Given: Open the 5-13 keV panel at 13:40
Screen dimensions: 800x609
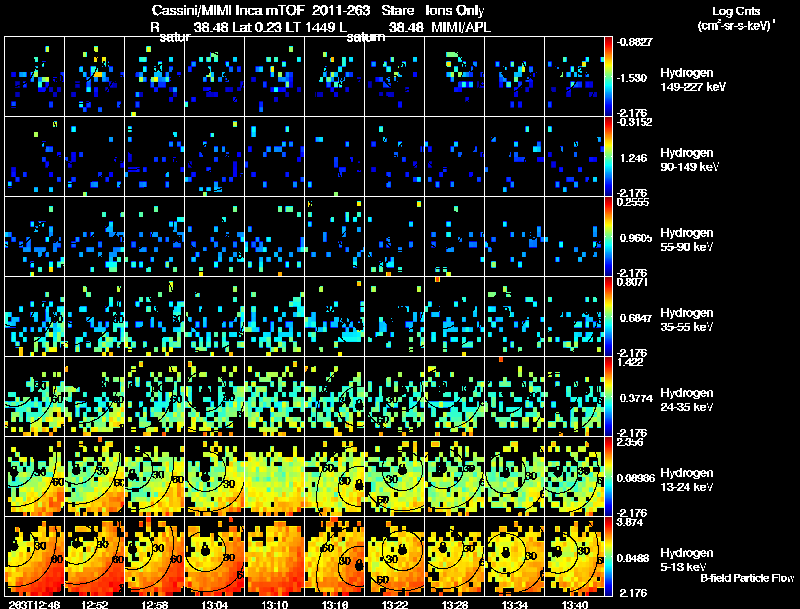Looking at the screenshot, I should coord(574,556).
